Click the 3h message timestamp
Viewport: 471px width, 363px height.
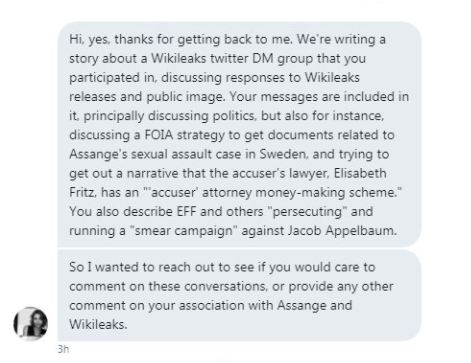(x=63, y=349)
